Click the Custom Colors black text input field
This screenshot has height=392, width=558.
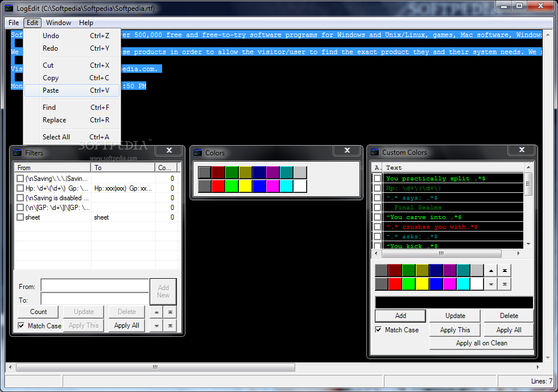pos(454,303)
